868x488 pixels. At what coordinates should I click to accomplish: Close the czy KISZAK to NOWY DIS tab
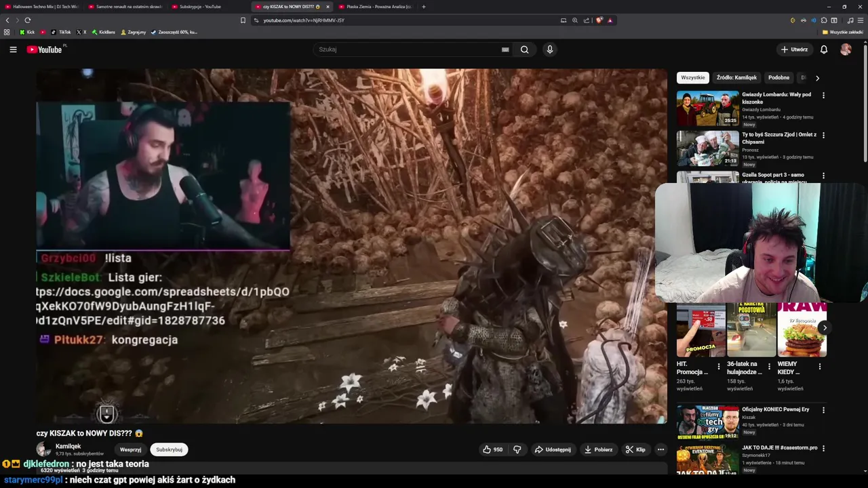pos(328,7)
